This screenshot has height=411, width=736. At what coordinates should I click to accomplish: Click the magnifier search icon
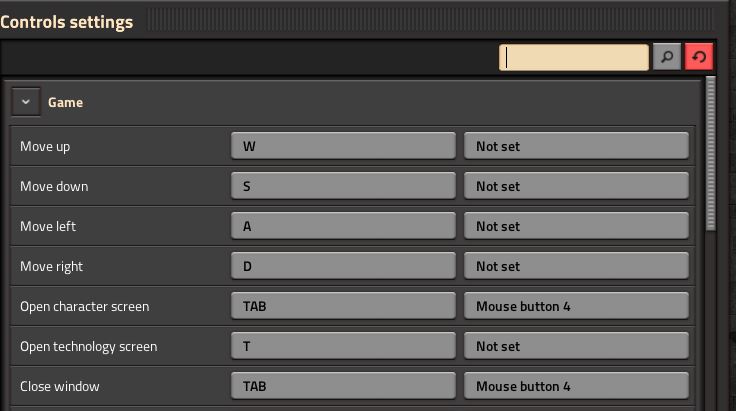(x=667, y=57)
